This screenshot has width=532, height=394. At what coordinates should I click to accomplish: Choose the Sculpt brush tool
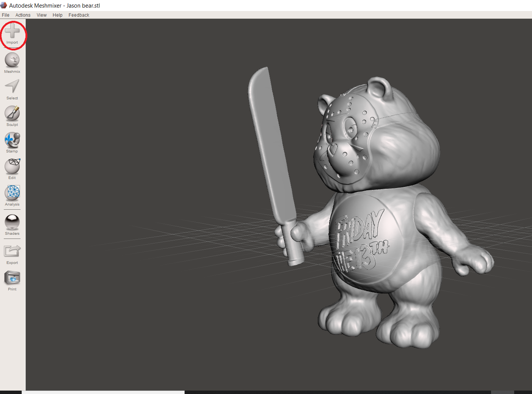pyautogui.click(x=12, y=113)
